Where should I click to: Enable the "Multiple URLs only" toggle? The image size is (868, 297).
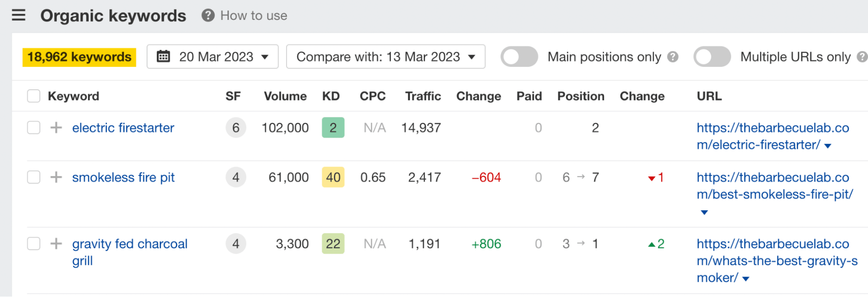tap(712, 56)
